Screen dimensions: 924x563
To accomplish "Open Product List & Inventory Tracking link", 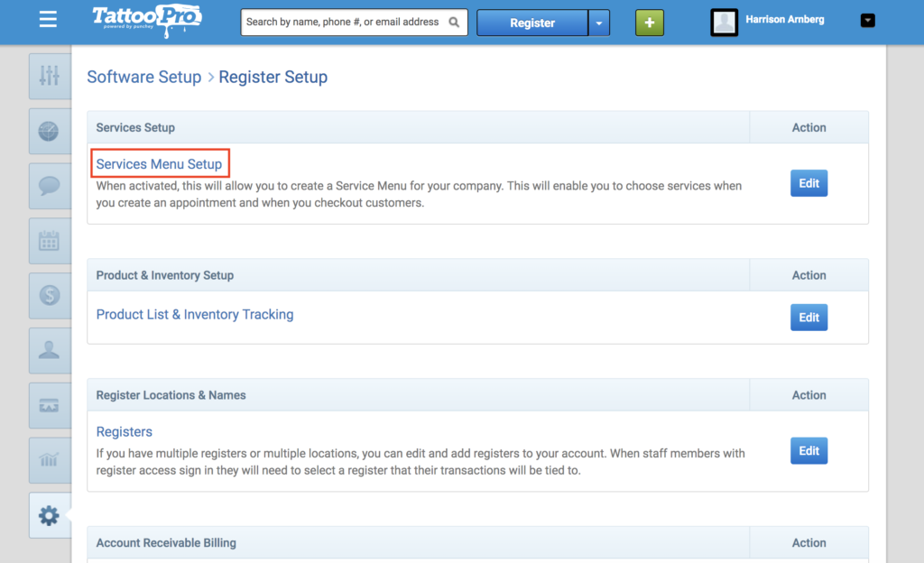I will (x=195, y=315).
